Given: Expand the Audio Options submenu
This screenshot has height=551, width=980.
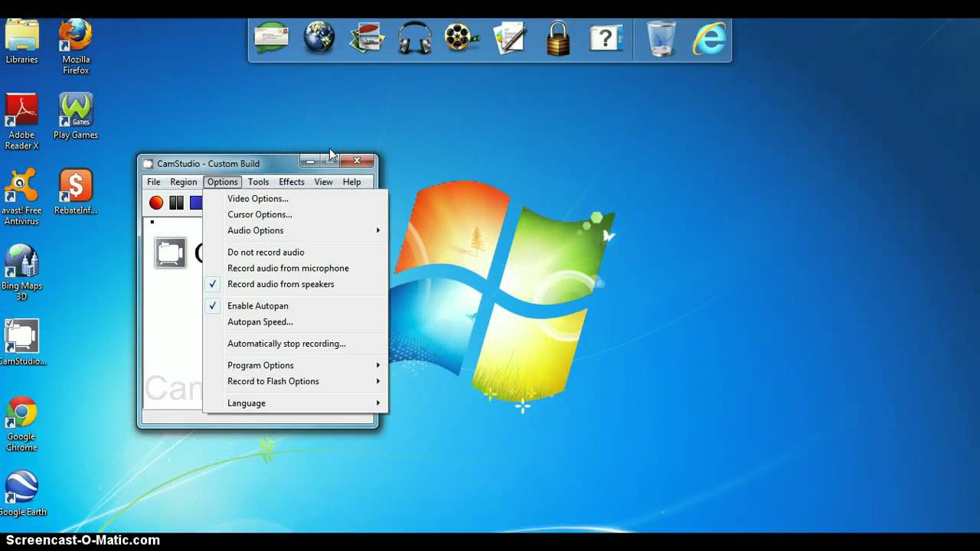Looking at the screenshot, I should [x=296, y=230].
